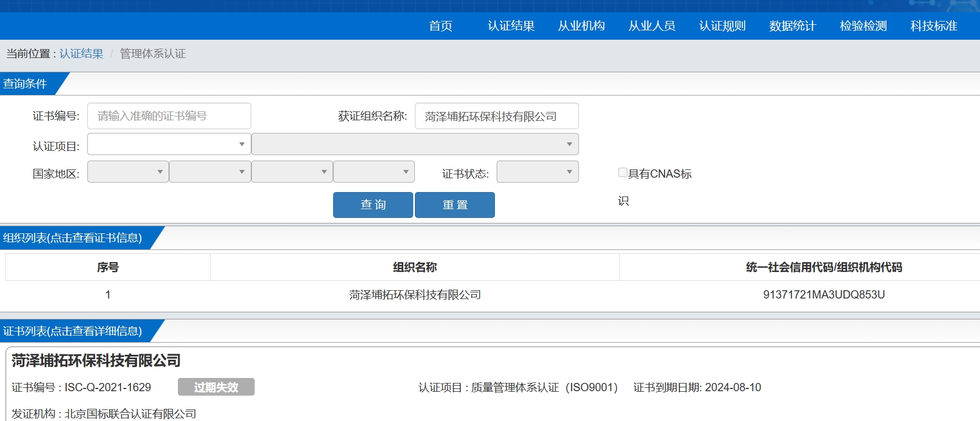
Task: Follow the 认证结果 breadcrumb link
Action: [81, 54]
